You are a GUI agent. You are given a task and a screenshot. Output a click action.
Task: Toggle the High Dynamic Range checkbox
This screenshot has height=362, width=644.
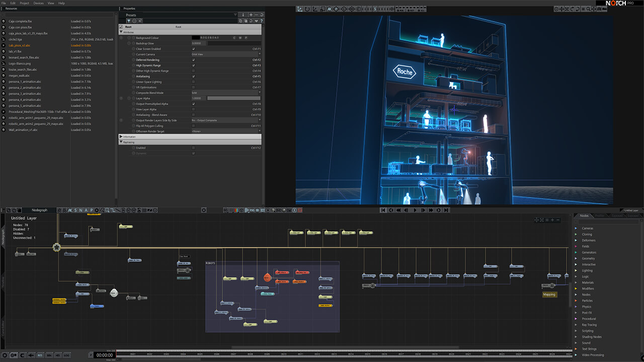[x=194, y=65]
